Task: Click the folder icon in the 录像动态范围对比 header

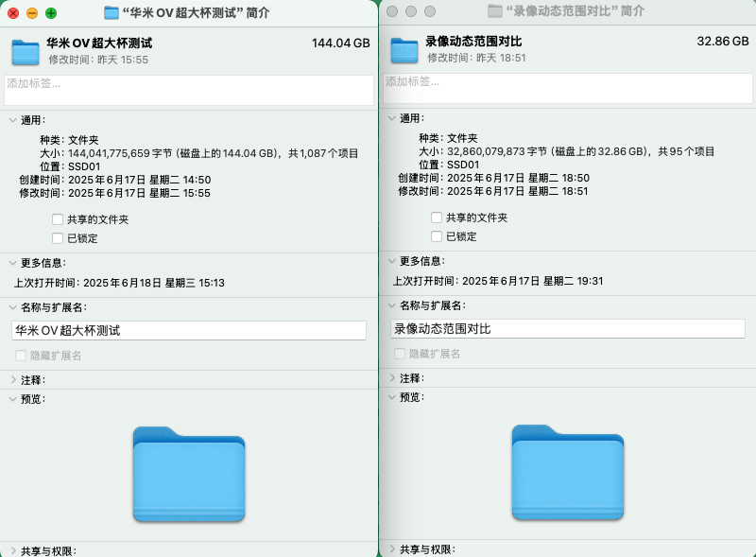Action: tap(404, 50)
